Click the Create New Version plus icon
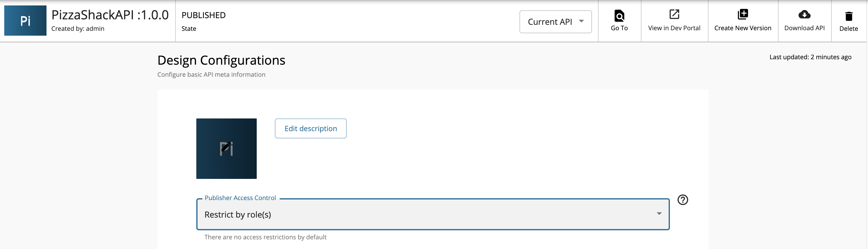 743,15
